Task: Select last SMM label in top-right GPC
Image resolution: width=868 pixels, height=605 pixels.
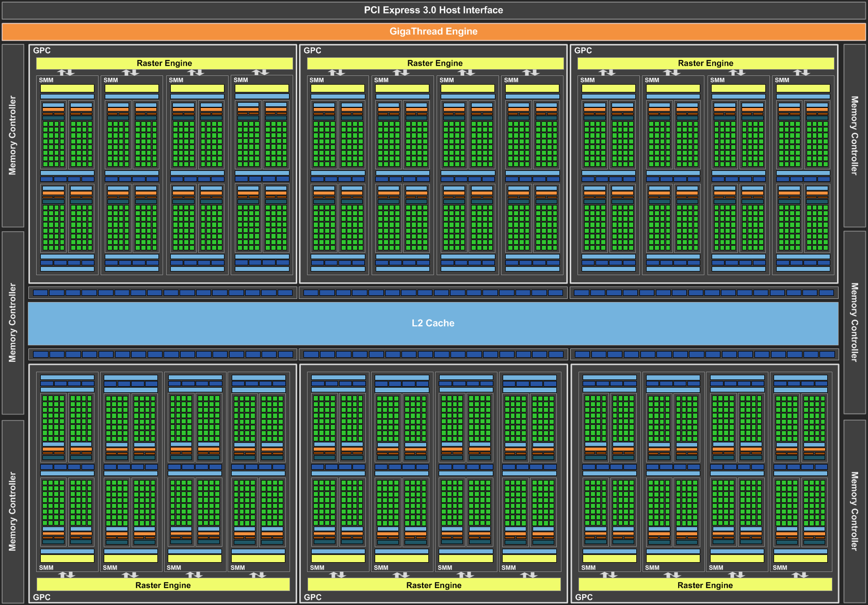Action: (x=782, y=80)
